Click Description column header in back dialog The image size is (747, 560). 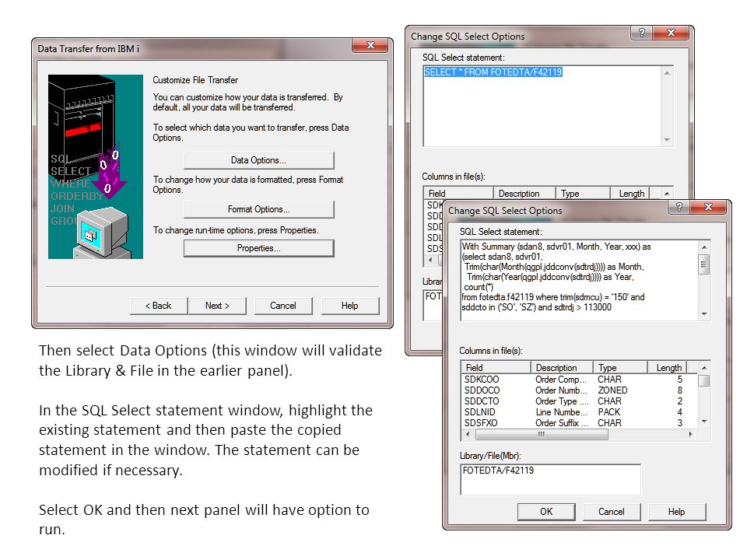pyautogui.click(x=524, y=194)
